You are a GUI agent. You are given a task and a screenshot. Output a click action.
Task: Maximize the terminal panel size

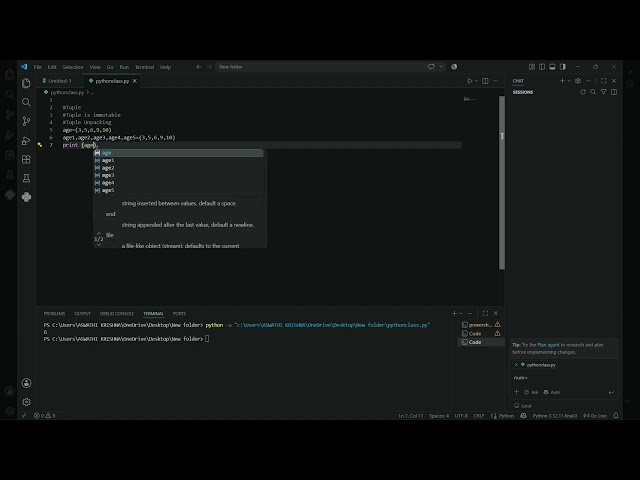click(x=485, y=313)
